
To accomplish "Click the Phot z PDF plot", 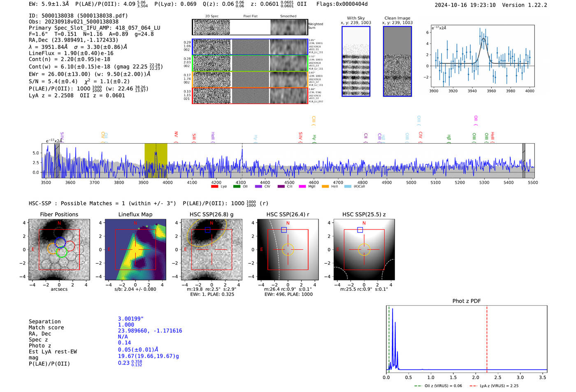I will click(x=467, y=339).
